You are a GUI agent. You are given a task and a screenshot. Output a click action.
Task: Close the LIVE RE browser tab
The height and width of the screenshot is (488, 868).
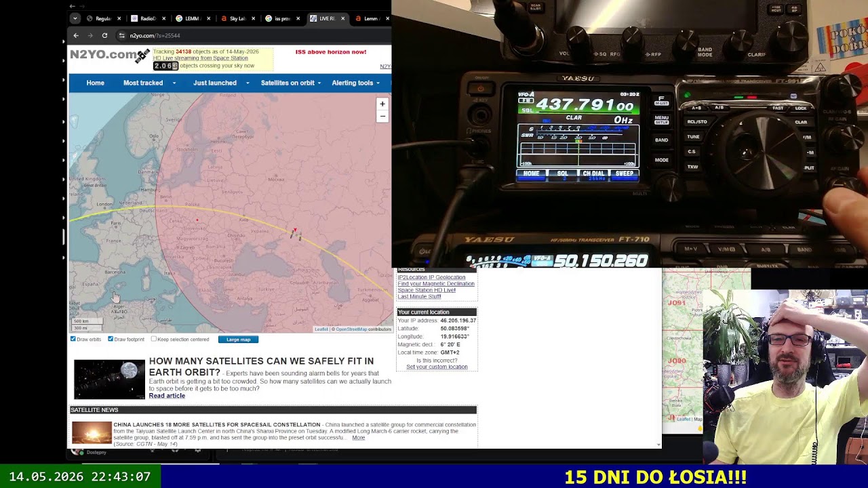[x=343, y=18]
